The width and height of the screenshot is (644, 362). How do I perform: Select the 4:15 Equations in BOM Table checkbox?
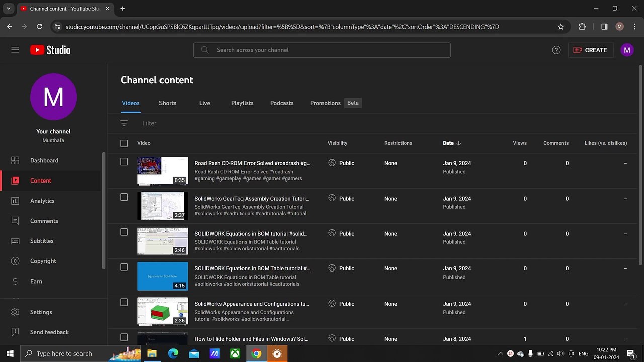click(124, 267)
